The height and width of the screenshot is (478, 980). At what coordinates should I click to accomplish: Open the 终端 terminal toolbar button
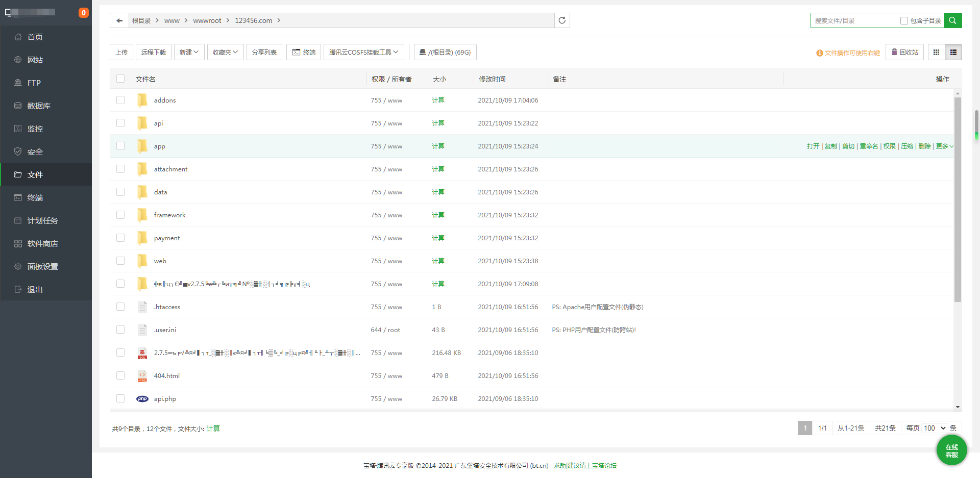(304, 52)
